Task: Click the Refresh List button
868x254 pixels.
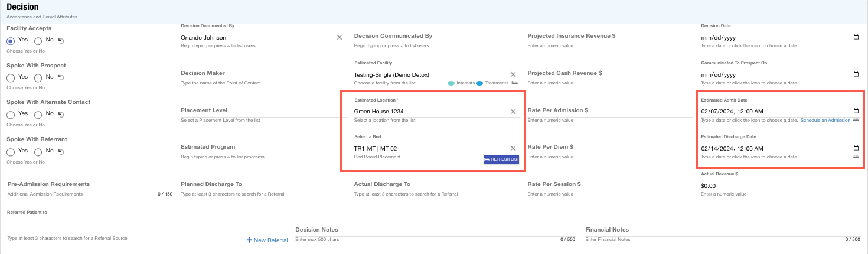Action: 501,159
